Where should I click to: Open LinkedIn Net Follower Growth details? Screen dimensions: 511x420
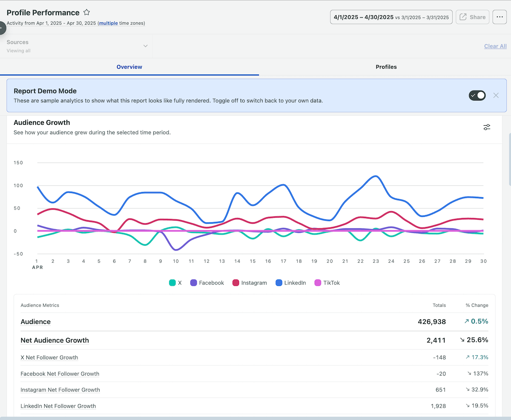[58, 406]
